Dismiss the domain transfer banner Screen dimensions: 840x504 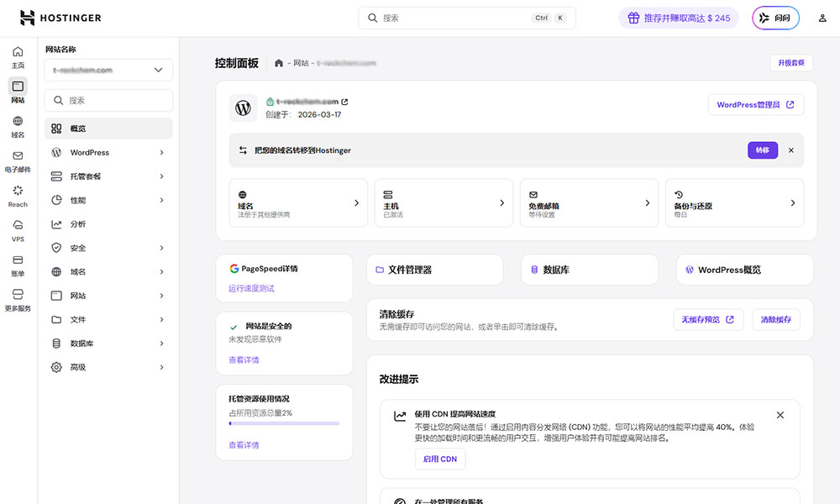[790, 150]
